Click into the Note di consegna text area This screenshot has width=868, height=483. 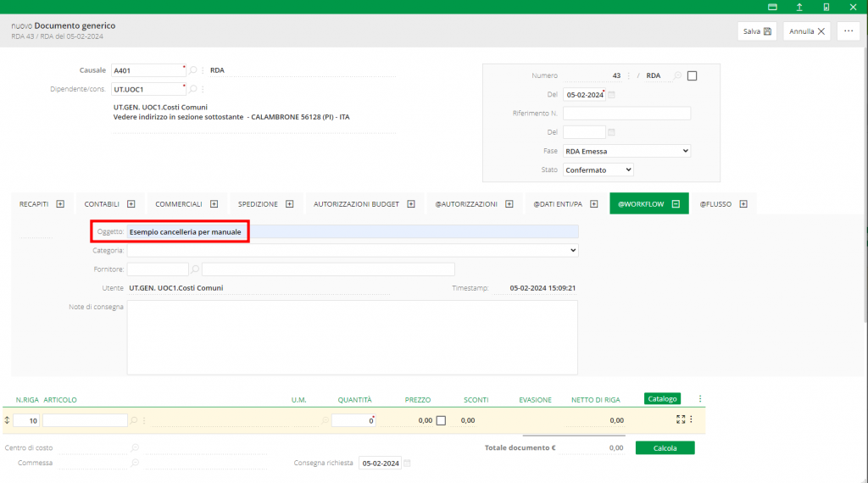coord(352,336)
